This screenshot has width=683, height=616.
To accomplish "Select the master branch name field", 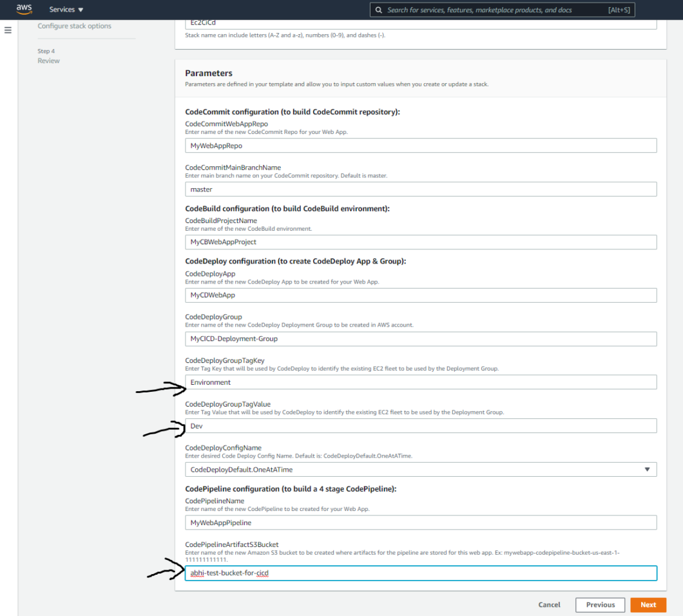I will [420, 189].
